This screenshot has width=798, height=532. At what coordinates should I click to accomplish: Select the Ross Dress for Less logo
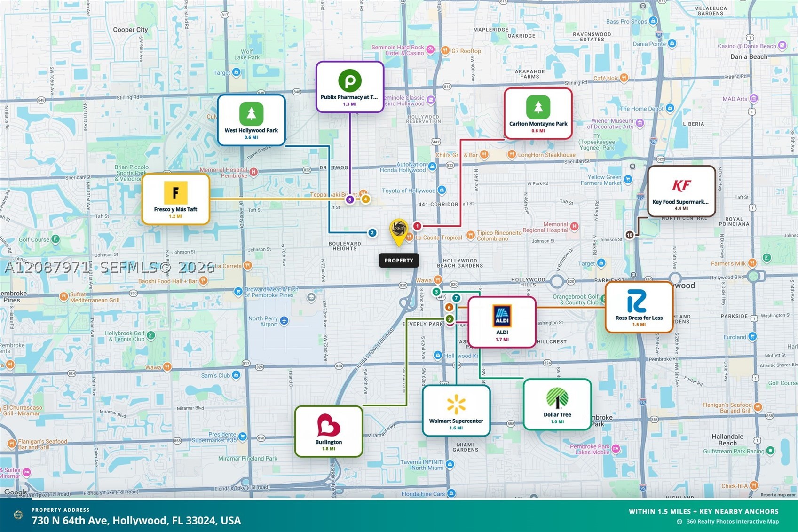tap(638, 301)
